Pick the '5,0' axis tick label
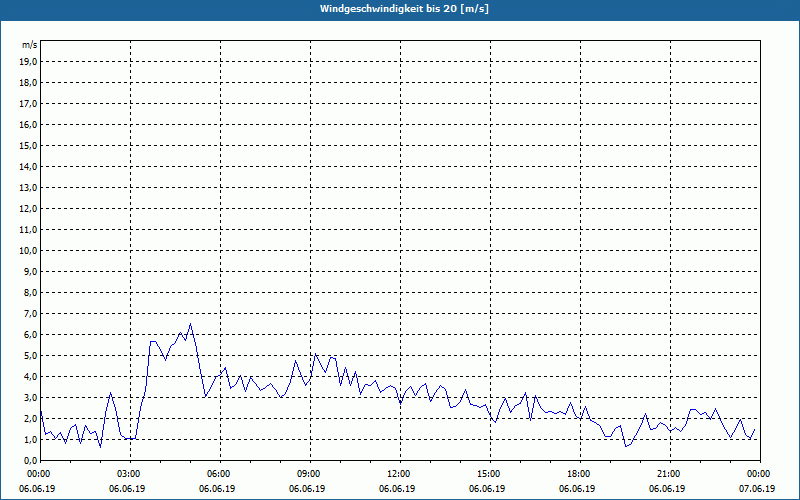This screenshot has height=500, width=800. coord(30,356)
